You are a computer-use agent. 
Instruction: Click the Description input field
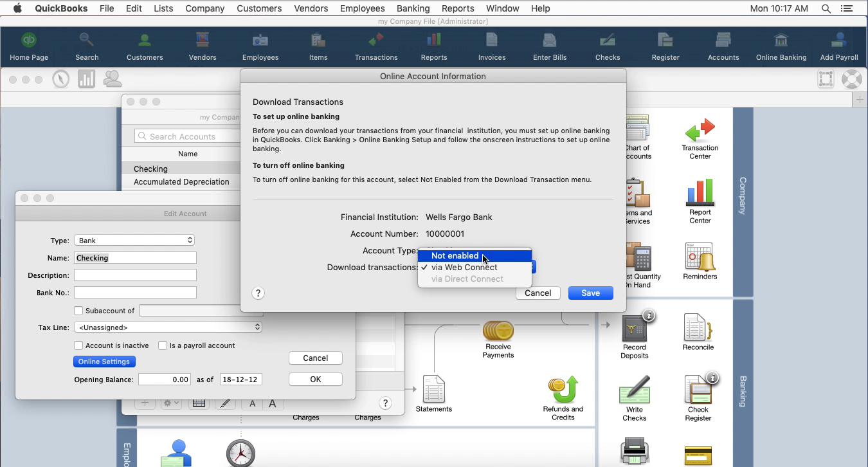[x=135, y=275]
